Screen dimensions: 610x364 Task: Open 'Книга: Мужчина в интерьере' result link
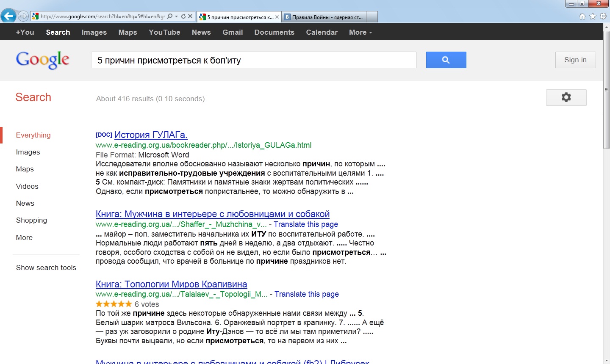[x=213, y=214]
